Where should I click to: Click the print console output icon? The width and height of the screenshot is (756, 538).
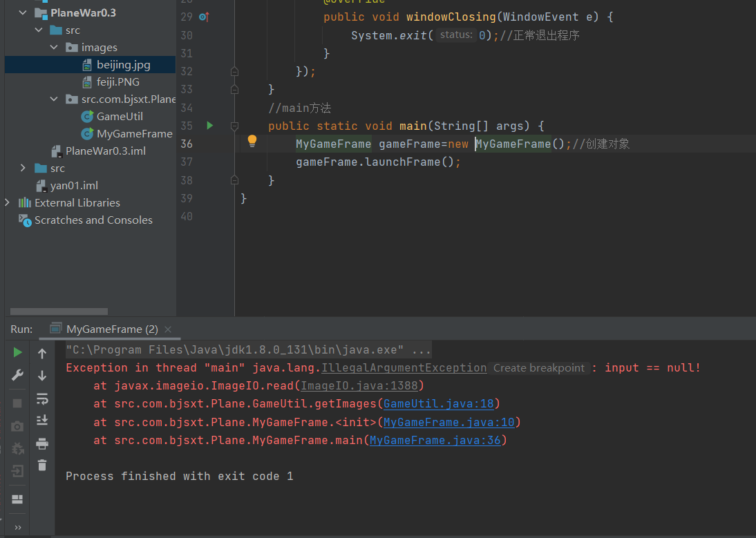click(42, 443)
